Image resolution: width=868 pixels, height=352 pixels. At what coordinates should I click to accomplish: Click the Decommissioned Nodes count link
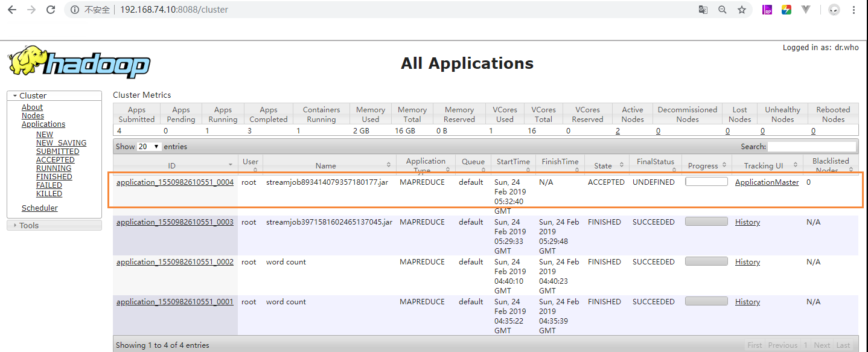(x=658, y=131)
